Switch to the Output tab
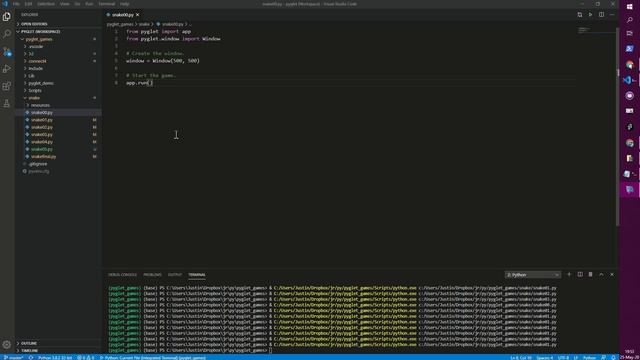This screenshot has height=360, width=640. tap(175, 275)
